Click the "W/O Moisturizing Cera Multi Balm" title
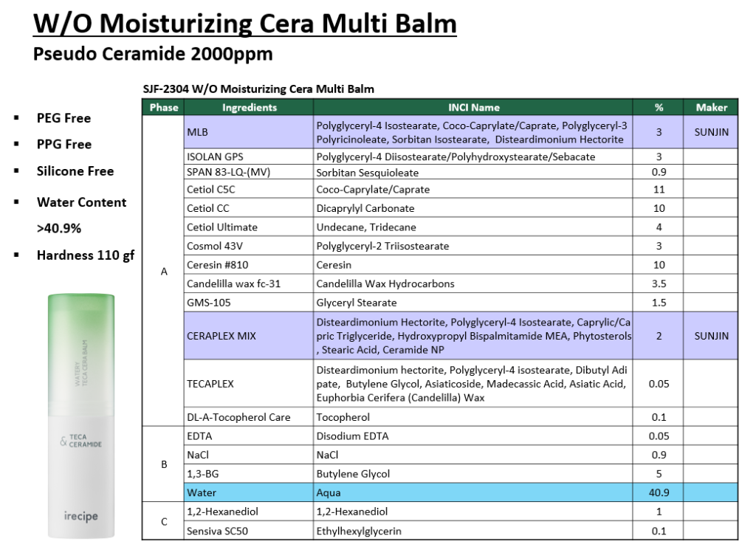The width and height of the screenshot is (756, 547). tap(245, 23)
